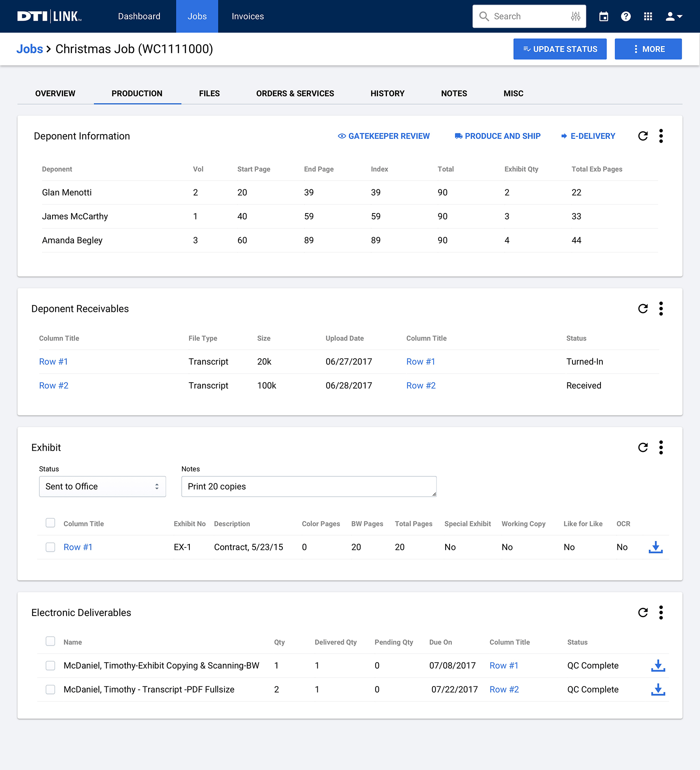Expand the user account menu

[x=674, y=16]
